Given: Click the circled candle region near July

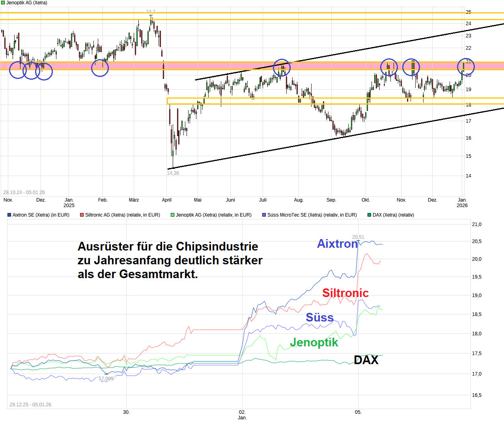Looking at the screenshot, I should 282,67.
